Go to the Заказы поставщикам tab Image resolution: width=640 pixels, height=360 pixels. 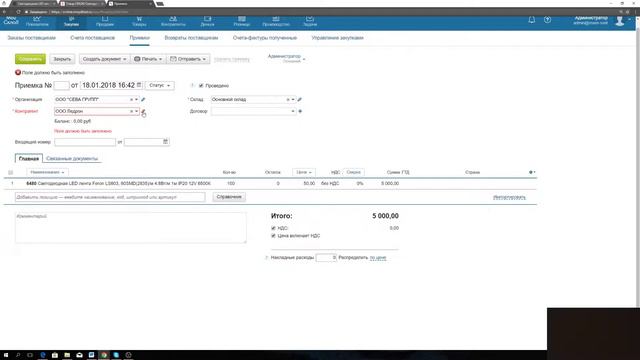point(31,38)
